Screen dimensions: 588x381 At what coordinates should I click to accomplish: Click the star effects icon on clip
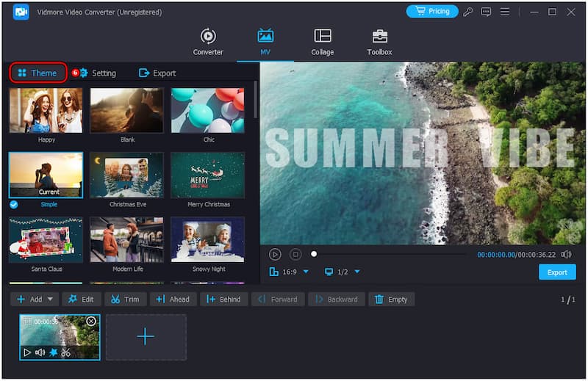click(x=53, y=352)
